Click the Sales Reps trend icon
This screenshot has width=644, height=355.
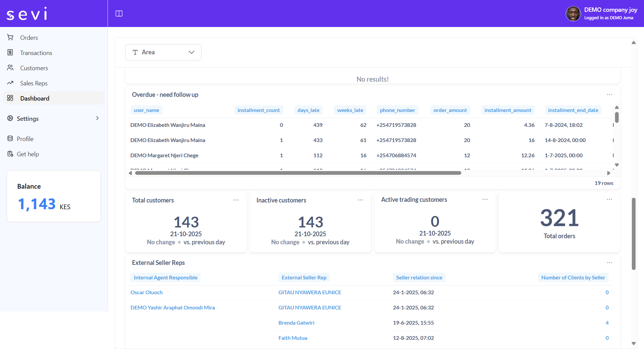10,83
